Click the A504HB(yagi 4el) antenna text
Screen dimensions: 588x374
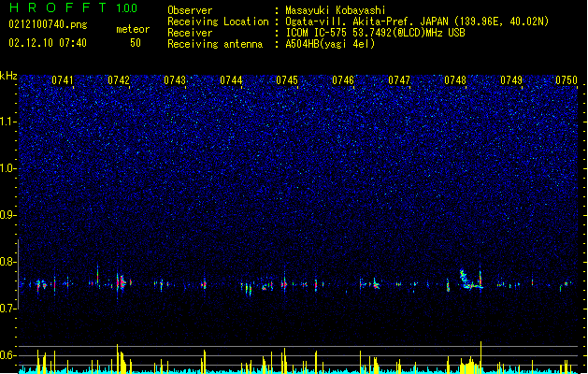[x=330, y=44]
